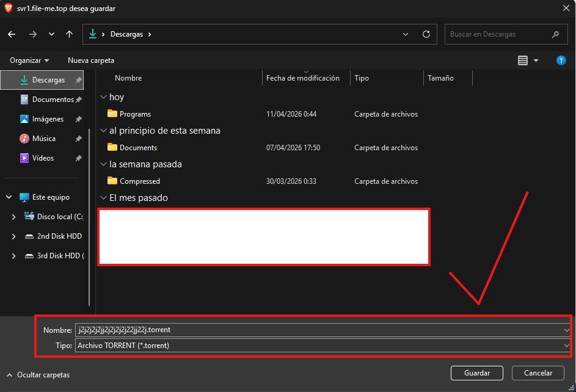This screenshot has width=576, height=392.
Task: Click Descargas in the address breadcrumb
Action: (x=126, y=34)
